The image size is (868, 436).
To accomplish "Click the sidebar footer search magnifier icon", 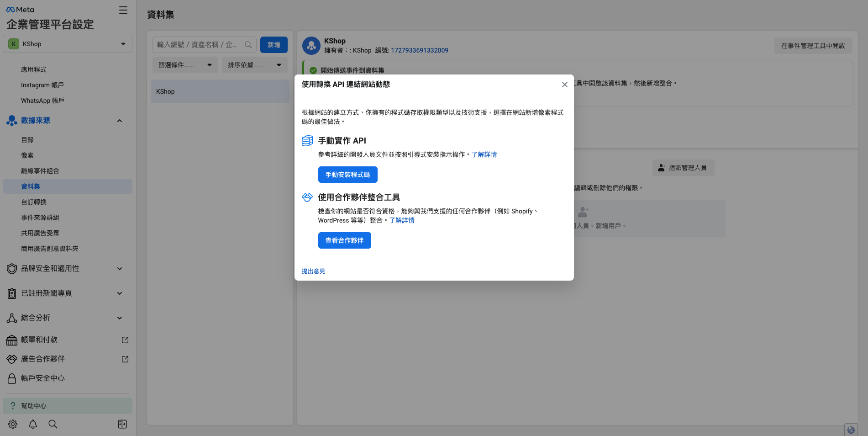I will click(53, 424).
